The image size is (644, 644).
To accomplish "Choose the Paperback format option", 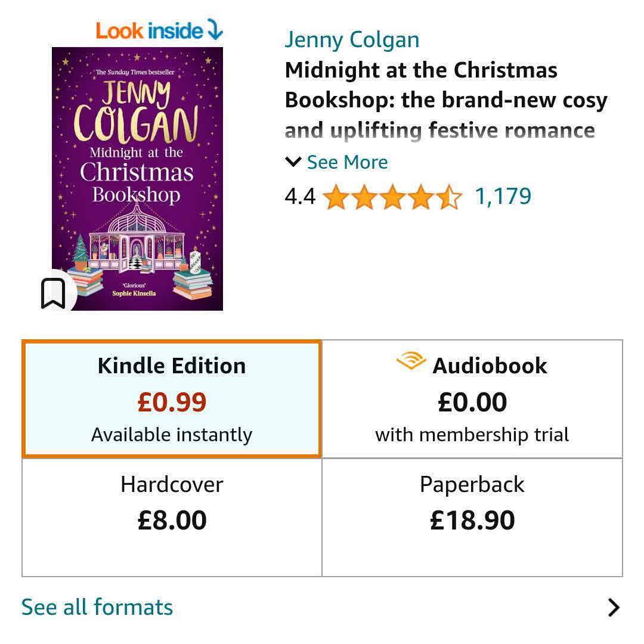I will (472, 516).
